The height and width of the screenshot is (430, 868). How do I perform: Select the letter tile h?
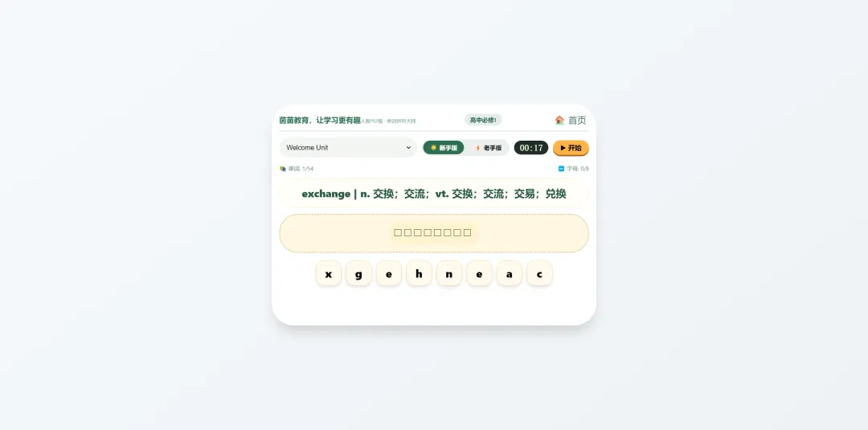point(419,273)
